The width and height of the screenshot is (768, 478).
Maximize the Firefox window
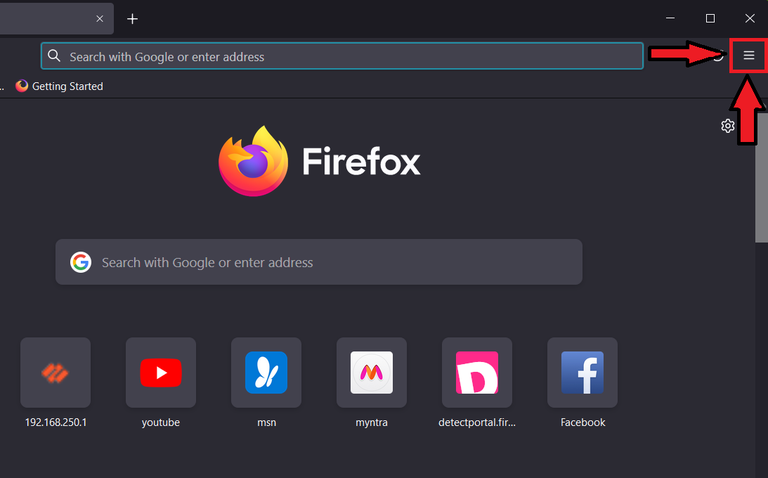click(710, 18)
